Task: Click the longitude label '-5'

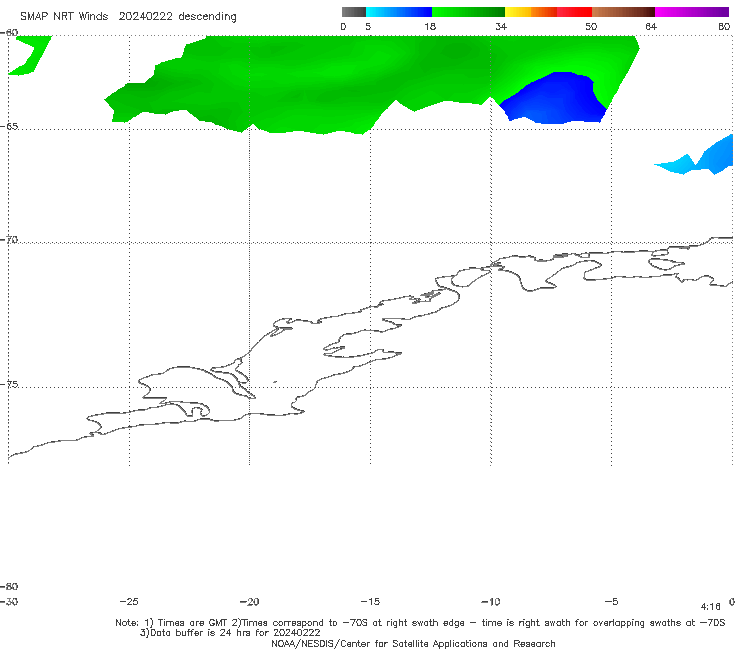Action: [x=611, y=602]
